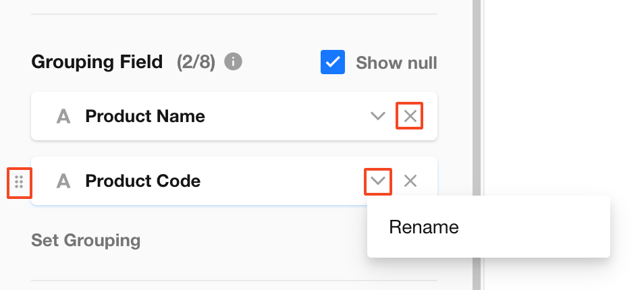Open the Product Name chevron dropdown
The width and height of the screenshot is (644, 290).
pos(378,116)
